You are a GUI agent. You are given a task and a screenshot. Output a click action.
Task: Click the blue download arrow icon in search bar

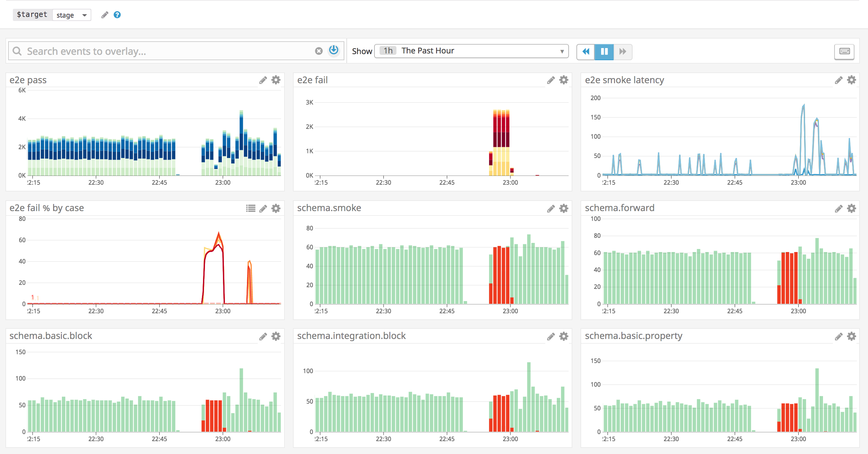point(334,50)
